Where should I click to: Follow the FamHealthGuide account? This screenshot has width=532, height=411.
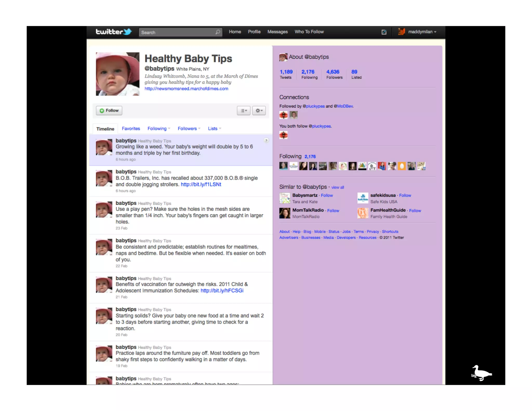(x=415, y=211)
